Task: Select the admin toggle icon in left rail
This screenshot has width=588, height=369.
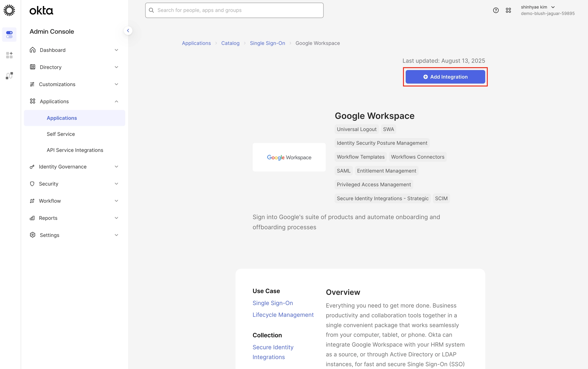Action: pyautogui.click(x=9, y=34)
